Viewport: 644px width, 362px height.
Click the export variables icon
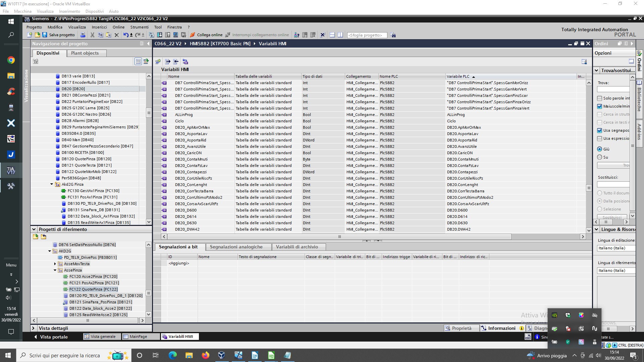[168, 62]
